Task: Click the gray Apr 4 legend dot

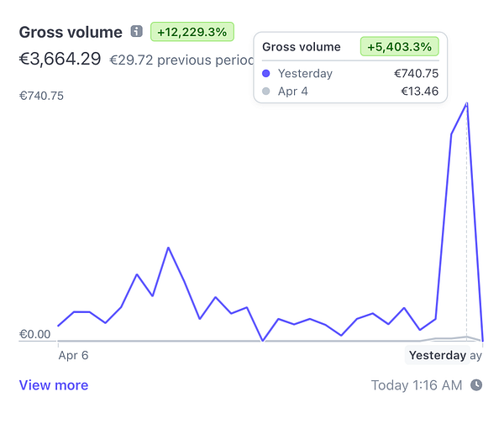Action: pos(266,91)
